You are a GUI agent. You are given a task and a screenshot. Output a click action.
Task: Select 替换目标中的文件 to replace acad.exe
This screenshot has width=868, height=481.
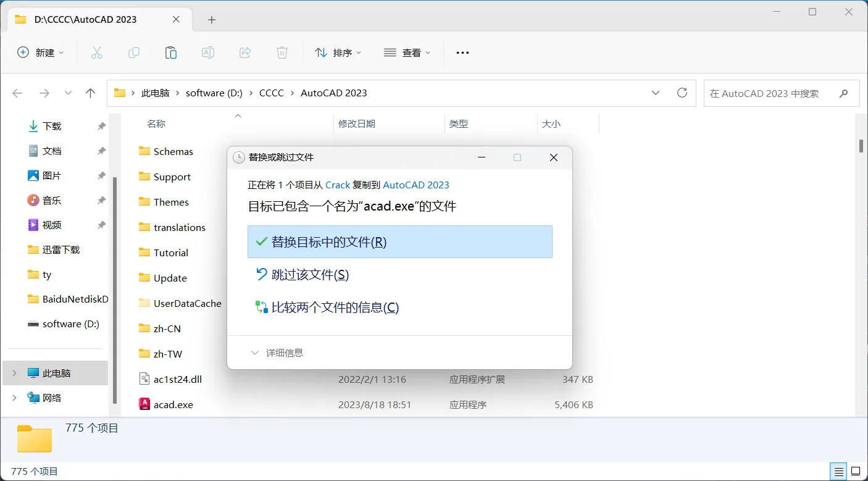tap(399, 241)
